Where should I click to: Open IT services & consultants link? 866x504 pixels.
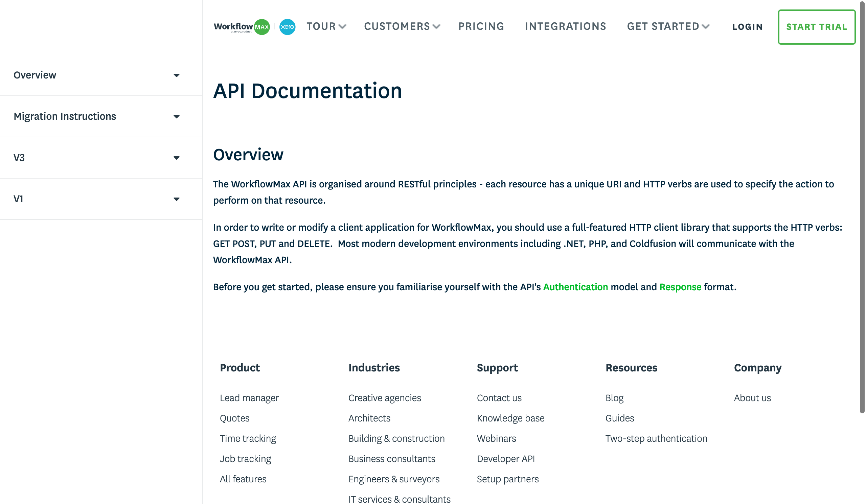[399, 499]
